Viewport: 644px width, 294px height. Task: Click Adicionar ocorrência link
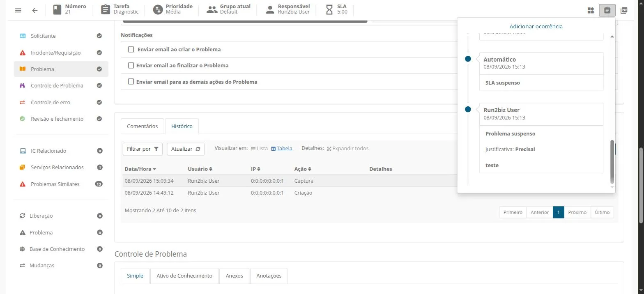536,26
